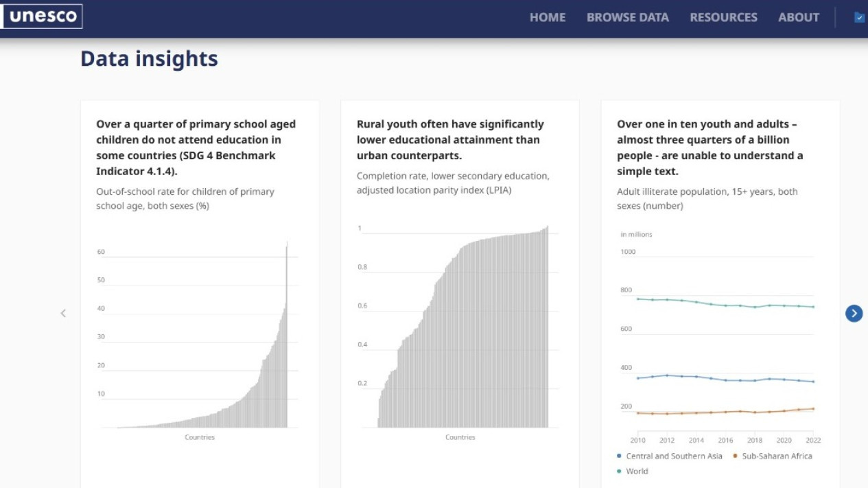Click the 60 y-axis label on out-of-school chart
This screenshot has width=868, height=488.
[x=101, y=252]
